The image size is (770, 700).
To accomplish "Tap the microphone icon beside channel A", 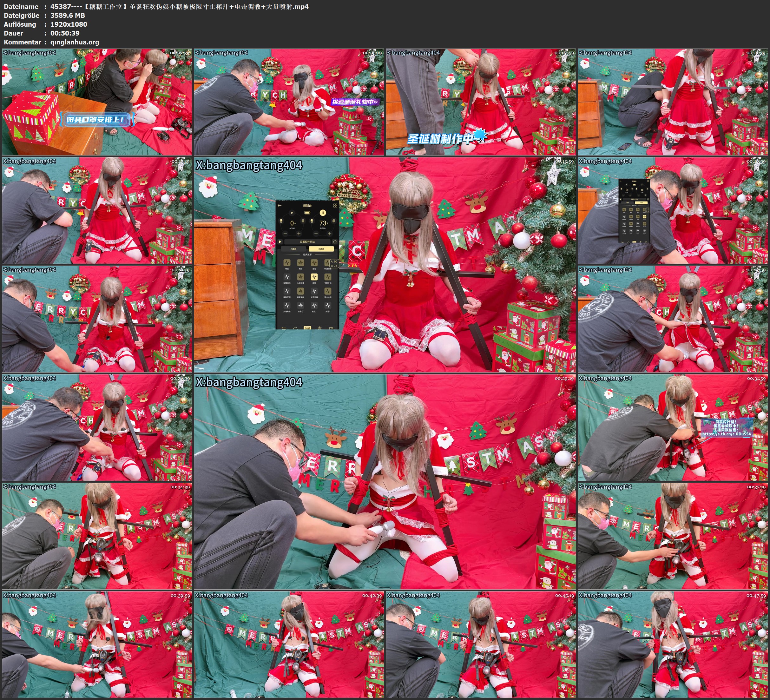I will (281, 221).
